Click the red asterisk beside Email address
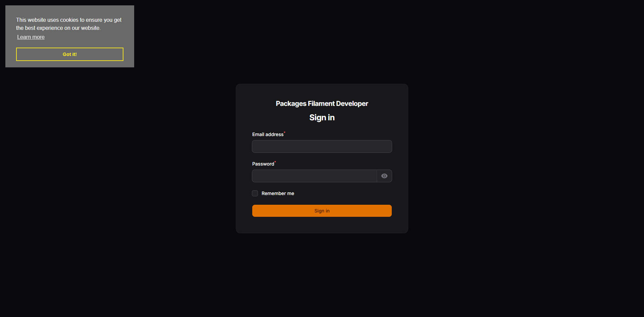This screenshot has width=644, height=317. 284,132
